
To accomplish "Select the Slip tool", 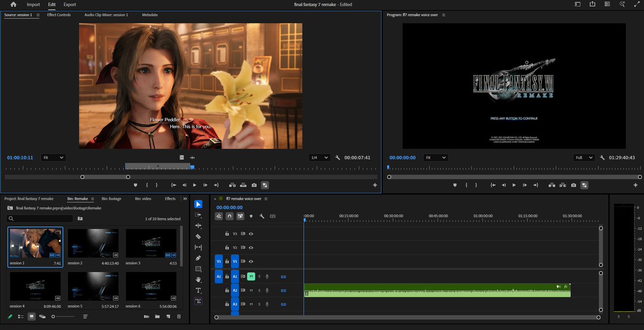I will tap(198, 247).
